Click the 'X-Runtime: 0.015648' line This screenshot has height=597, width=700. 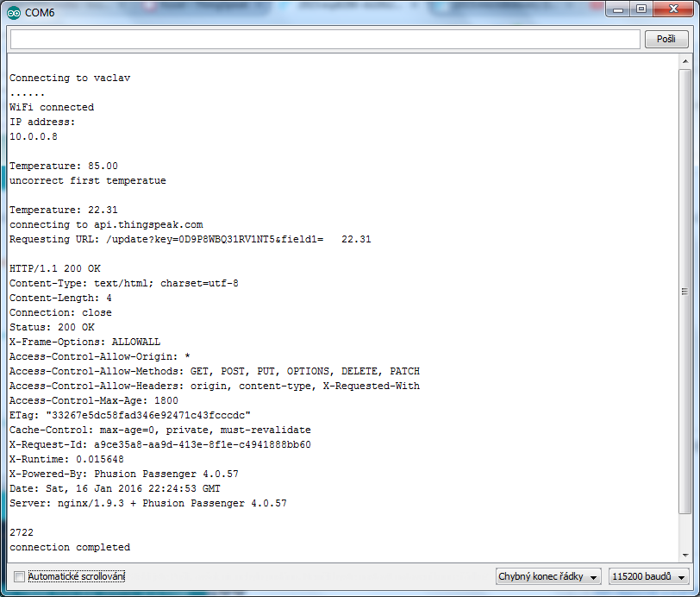click(66, 459)
